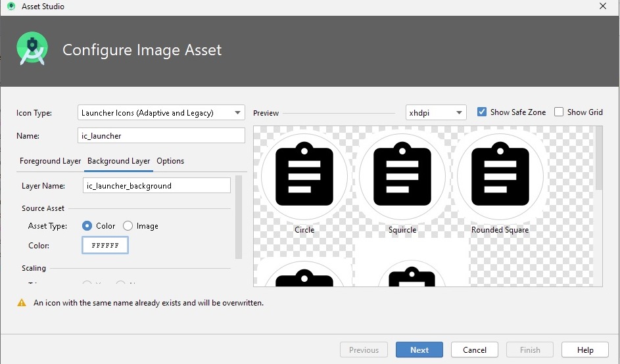Screen dimensions: 620x364
Task: Click the Cancel button
Action: click(474, 350)
